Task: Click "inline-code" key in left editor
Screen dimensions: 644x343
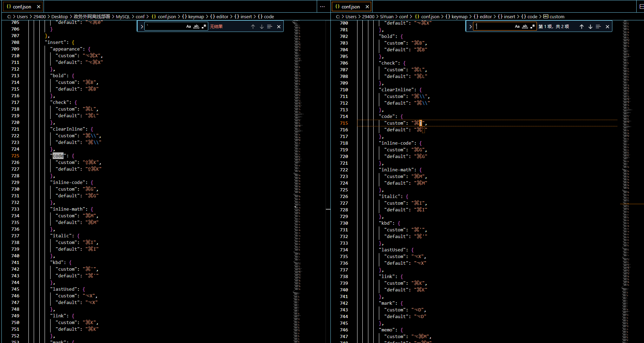Action: 68,183
